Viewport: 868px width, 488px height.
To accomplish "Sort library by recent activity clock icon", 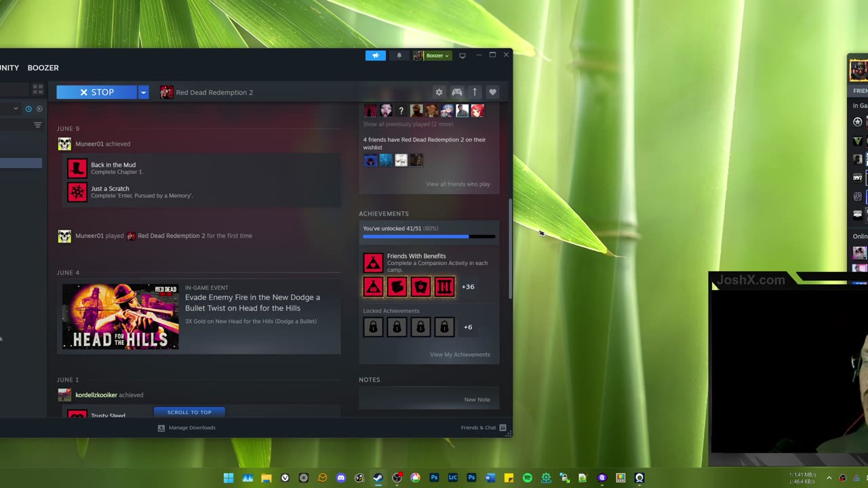I will point(28,108).
